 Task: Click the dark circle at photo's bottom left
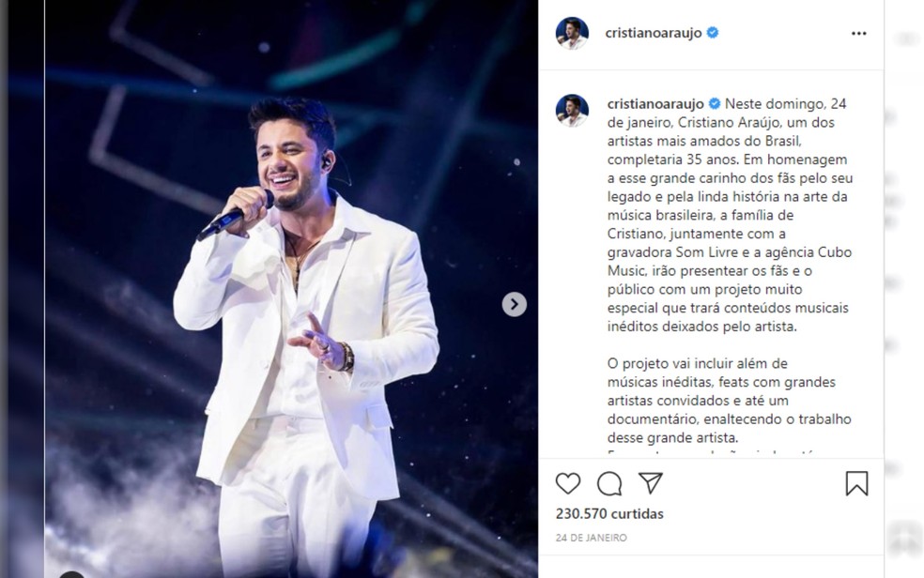coord(72,574)
